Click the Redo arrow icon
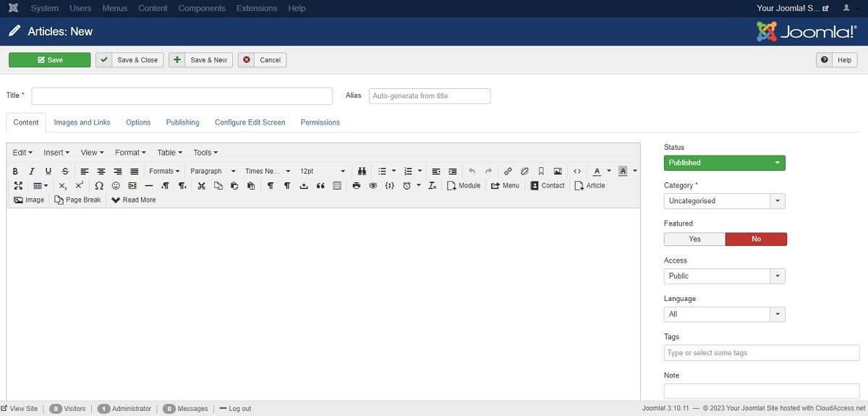868x416 pixels. click(x=489, y=171)
